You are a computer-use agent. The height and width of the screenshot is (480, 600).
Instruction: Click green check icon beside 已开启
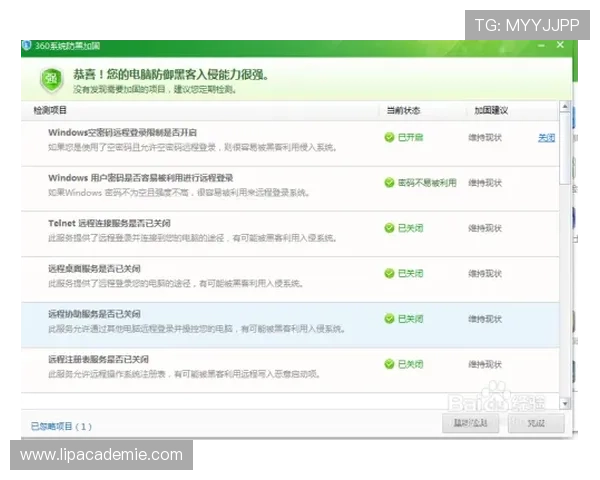point(389,137)
